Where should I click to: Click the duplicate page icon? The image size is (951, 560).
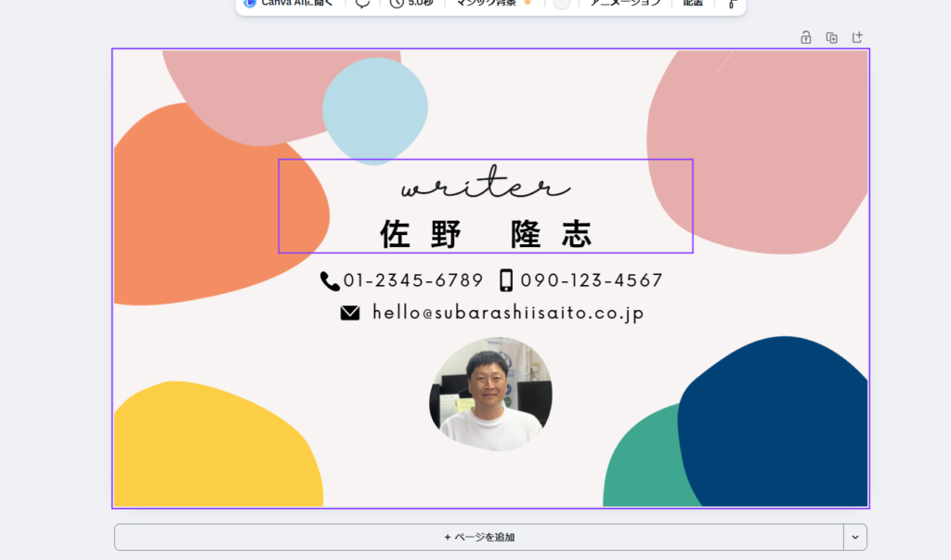831,38
